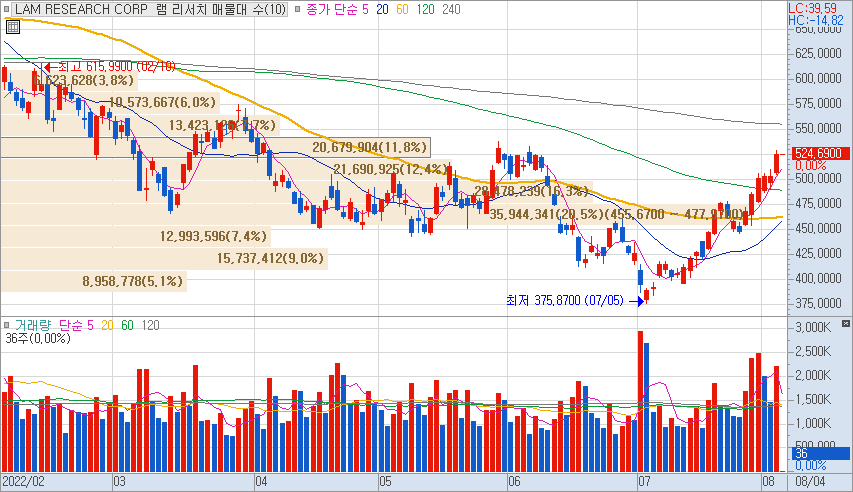Pick the blue 20 moving average legend in price panel
The height and width of the screenshot is (492, 853).
[x=382, y=9]
